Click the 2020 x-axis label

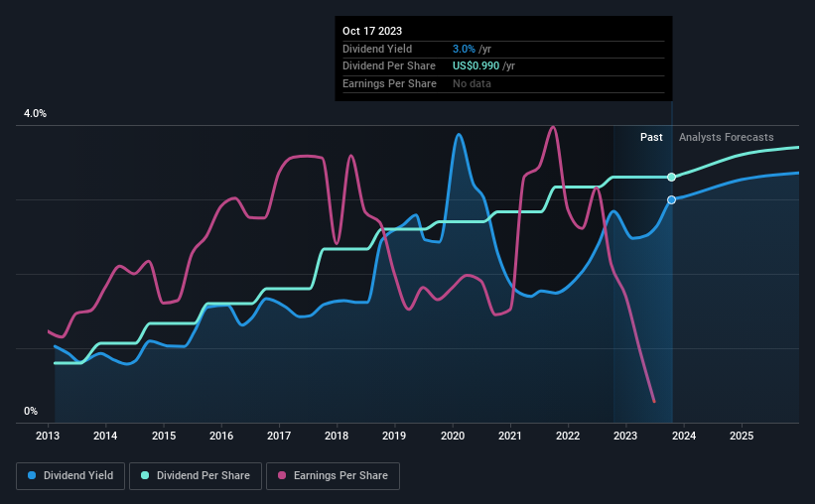[x=453, y=436]
